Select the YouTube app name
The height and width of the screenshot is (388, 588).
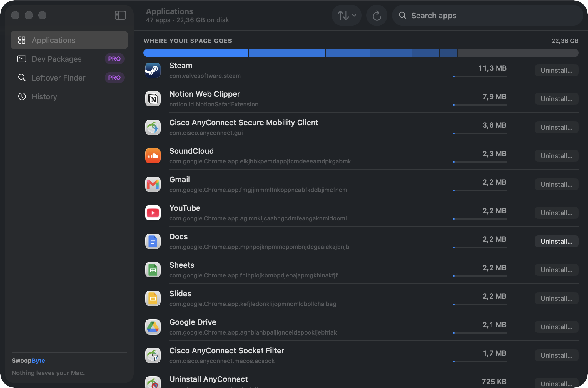[185, 208]
